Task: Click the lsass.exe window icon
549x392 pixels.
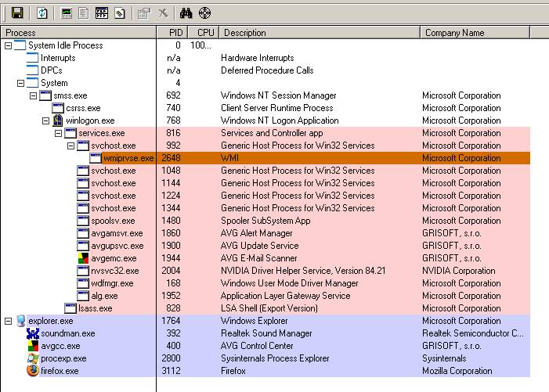Action: click(70, 308)
